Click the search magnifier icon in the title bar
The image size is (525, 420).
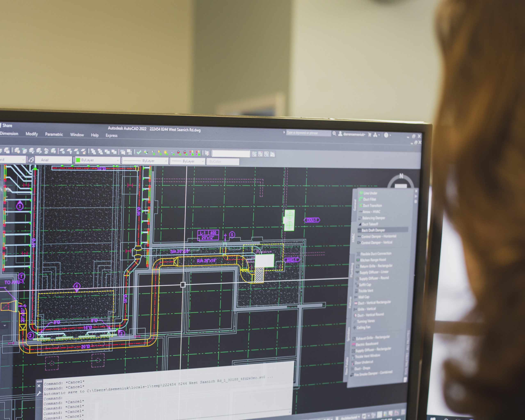(x=334, y=134)
